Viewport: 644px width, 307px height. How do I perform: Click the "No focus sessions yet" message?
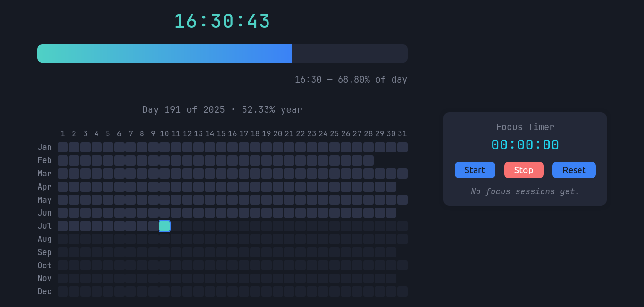pos(525,191)
